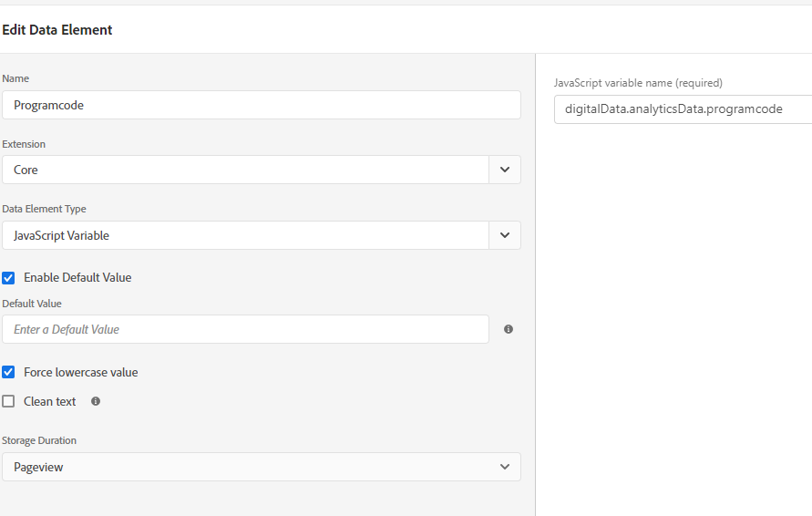Click the Storage Duration dropdown arrow
812x516 pixels.
click(x=505, y=467)
